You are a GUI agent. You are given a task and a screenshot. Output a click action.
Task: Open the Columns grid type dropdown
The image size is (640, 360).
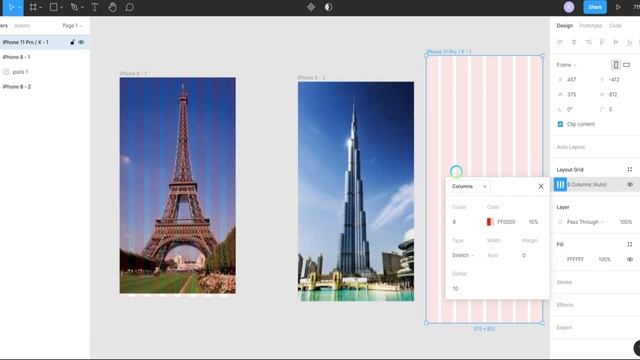469,187
